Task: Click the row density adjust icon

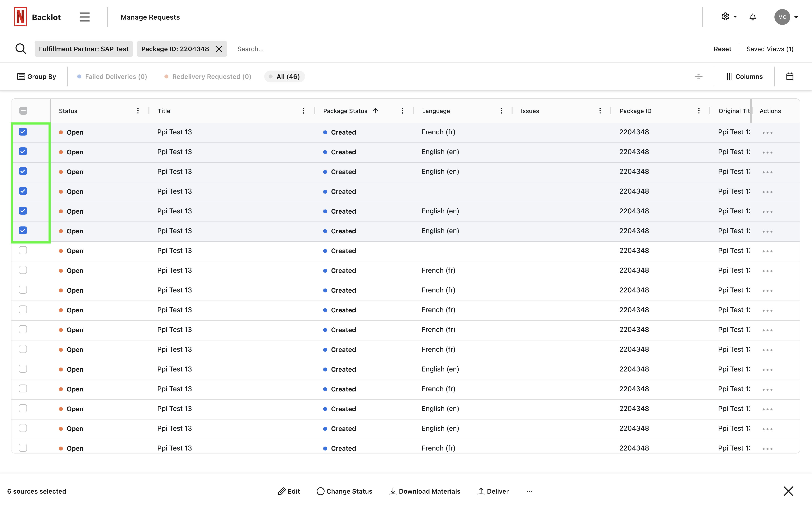Action: tap(698, 76)
